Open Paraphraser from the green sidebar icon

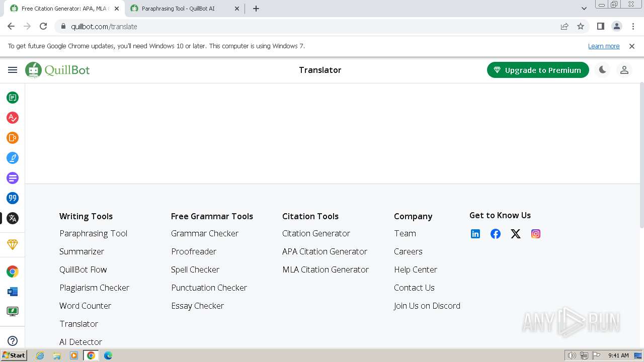click(13, 98)
